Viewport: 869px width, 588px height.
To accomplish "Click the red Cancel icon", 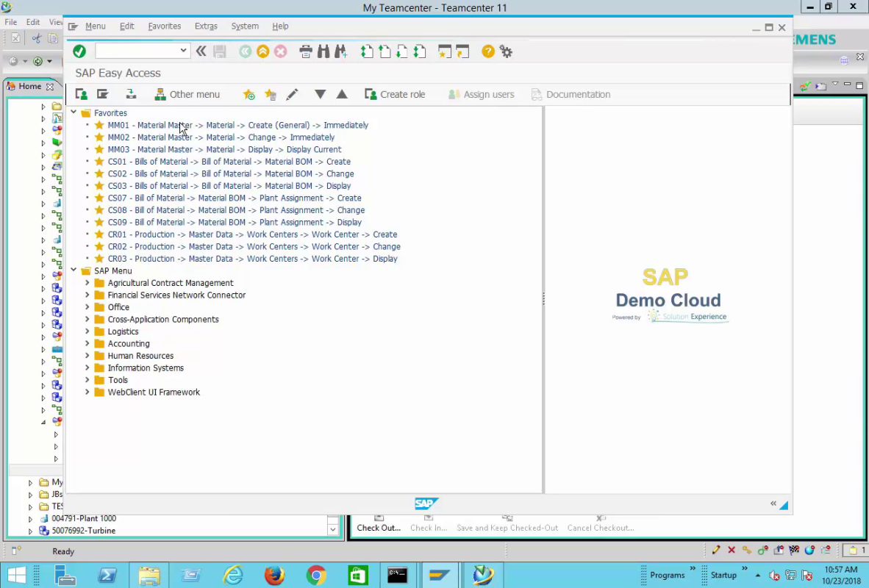I will (x=280, y=51).
